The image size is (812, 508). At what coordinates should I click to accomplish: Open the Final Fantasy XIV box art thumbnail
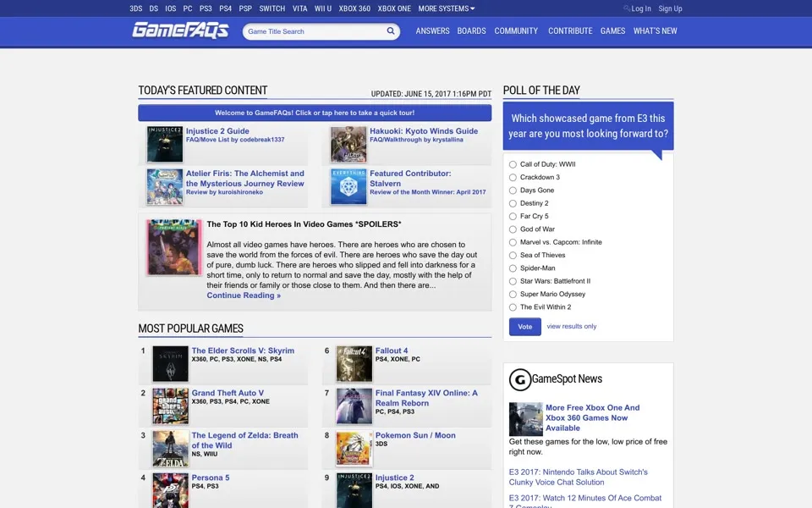point(354,406)
